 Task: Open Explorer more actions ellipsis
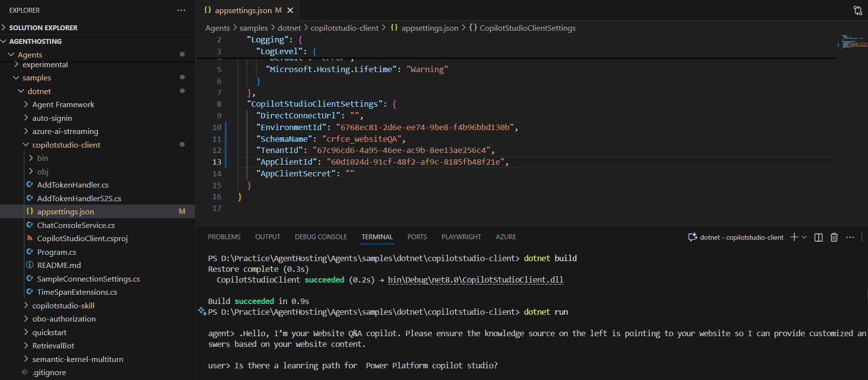click(x=181, y=10)
